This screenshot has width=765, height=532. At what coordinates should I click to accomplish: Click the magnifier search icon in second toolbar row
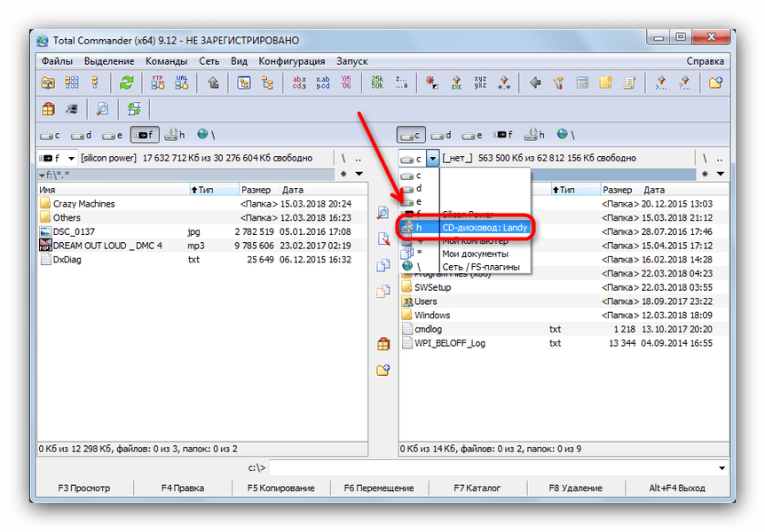click(x=102, y=109)
